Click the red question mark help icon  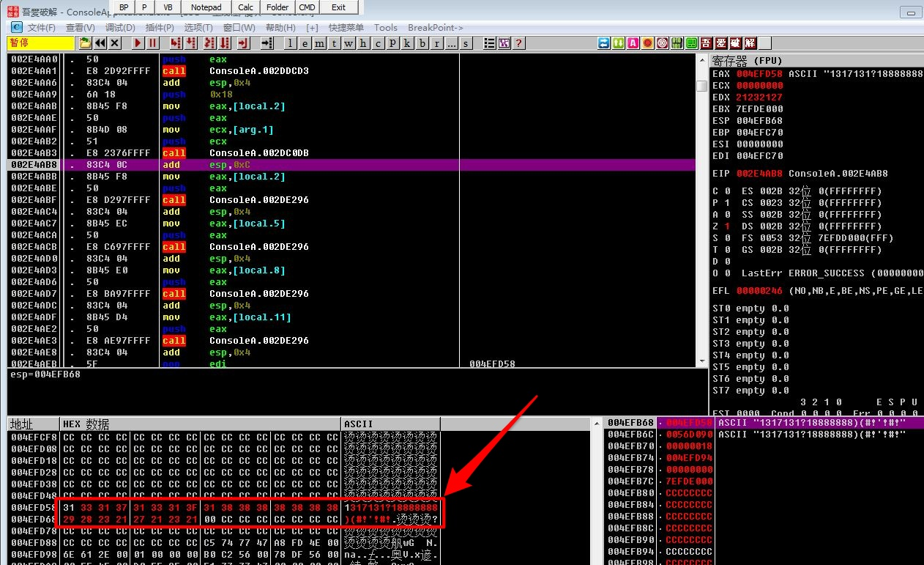click(x=519, y=43)
